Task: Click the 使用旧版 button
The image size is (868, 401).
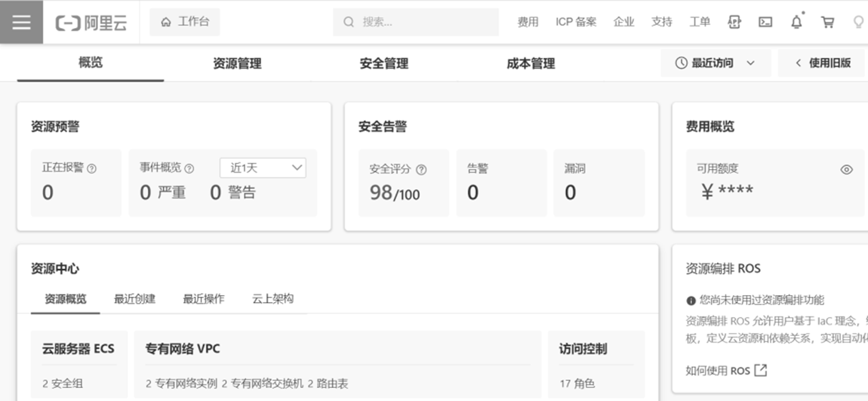Action: pos(823,63)
